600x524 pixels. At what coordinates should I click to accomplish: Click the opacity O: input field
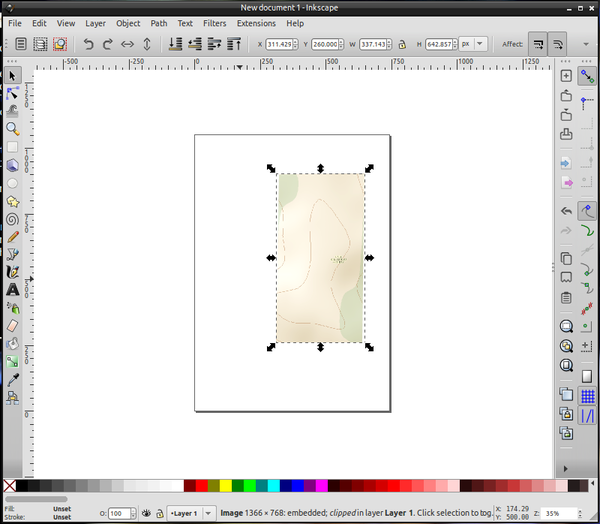tap(119, 513)
